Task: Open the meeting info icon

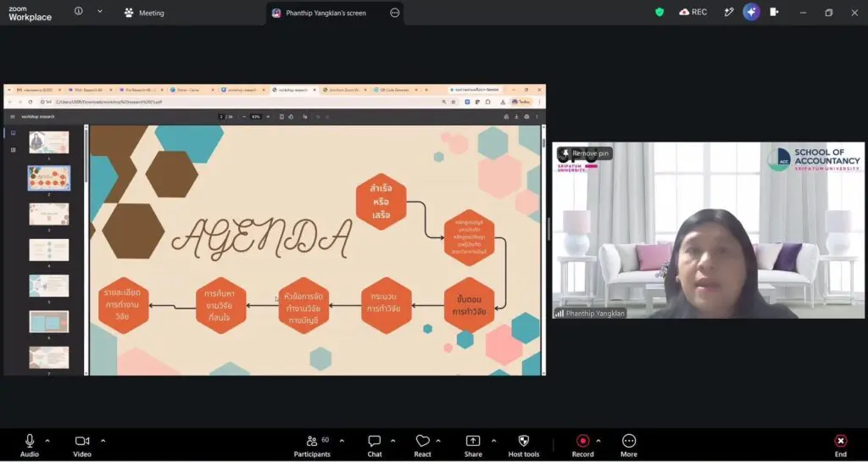Action: tap(79, 11)
